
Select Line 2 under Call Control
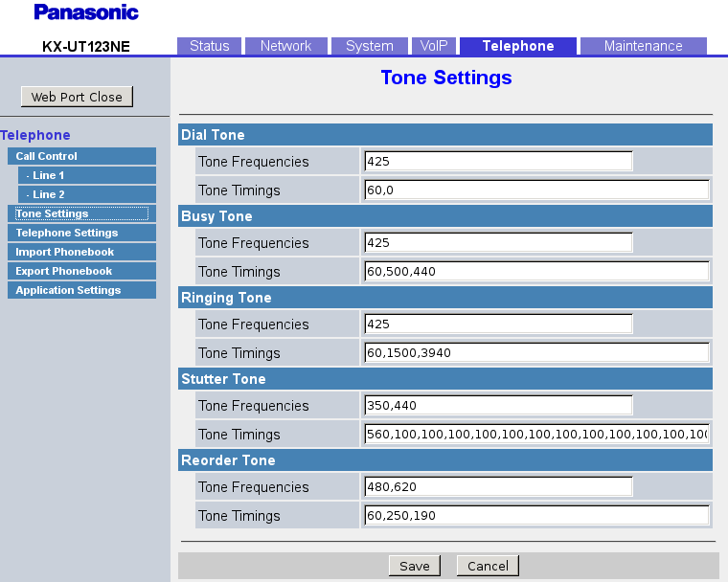point(86,194)
